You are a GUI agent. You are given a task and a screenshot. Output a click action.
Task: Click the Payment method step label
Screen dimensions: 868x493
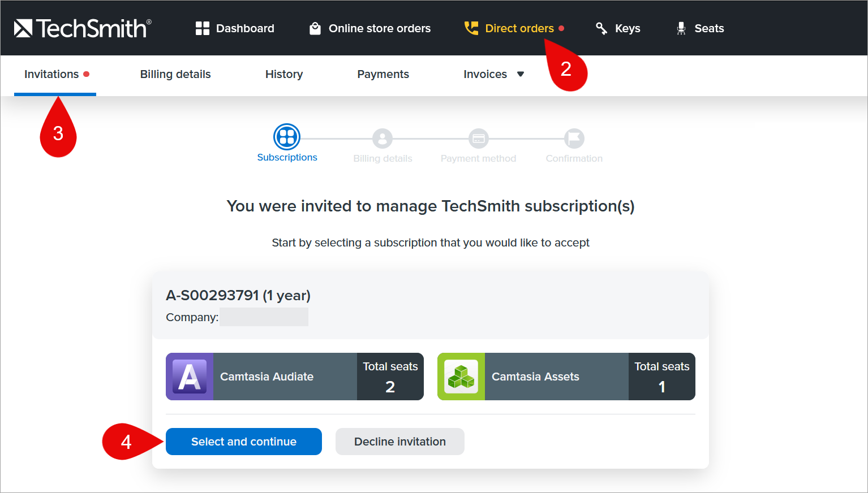pyautogui.click(x=479, y=159)
